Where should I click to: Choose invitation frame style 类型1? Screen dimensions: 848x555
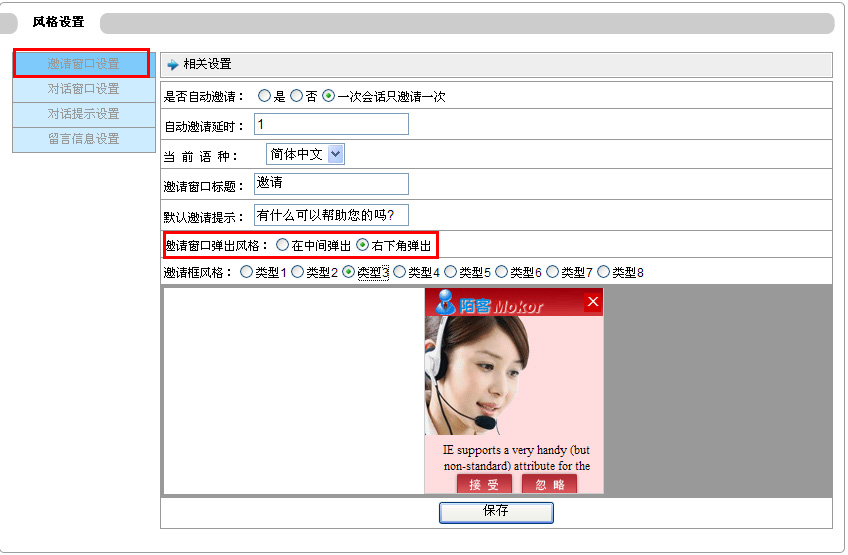click(246, 272)
